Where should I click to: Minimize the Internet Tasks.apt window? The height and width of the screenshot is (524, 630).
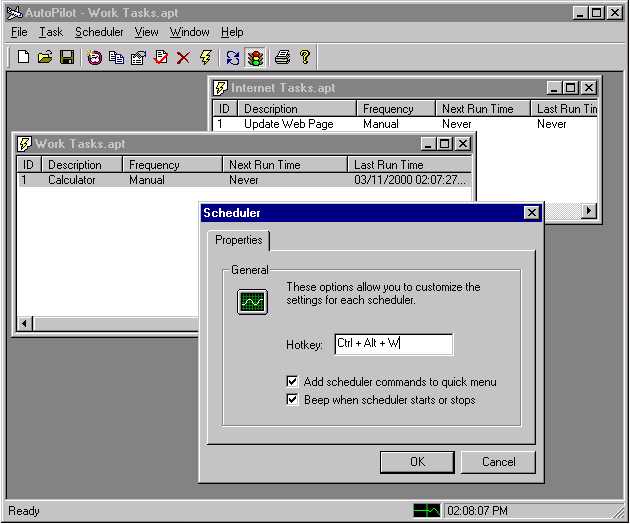click(554, 87)
